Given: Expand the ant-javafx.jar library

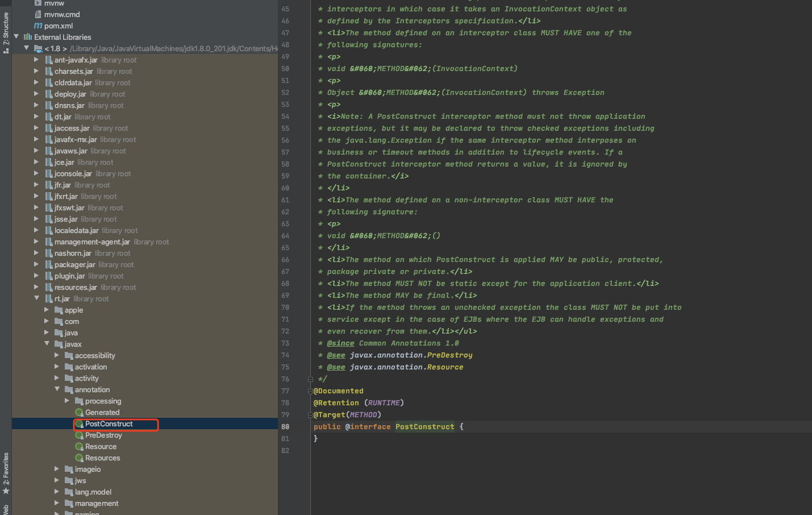Looking at the screenshot, I should (x=36, y=59).
